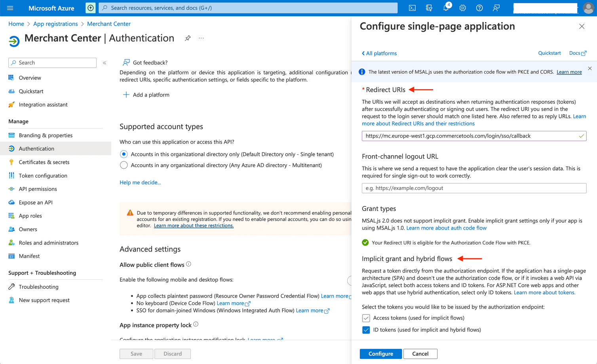This screenshot has width=597, height=364.
Task: Open Learn more about Redirect URIs restrictions
Action: coord(474,120)
